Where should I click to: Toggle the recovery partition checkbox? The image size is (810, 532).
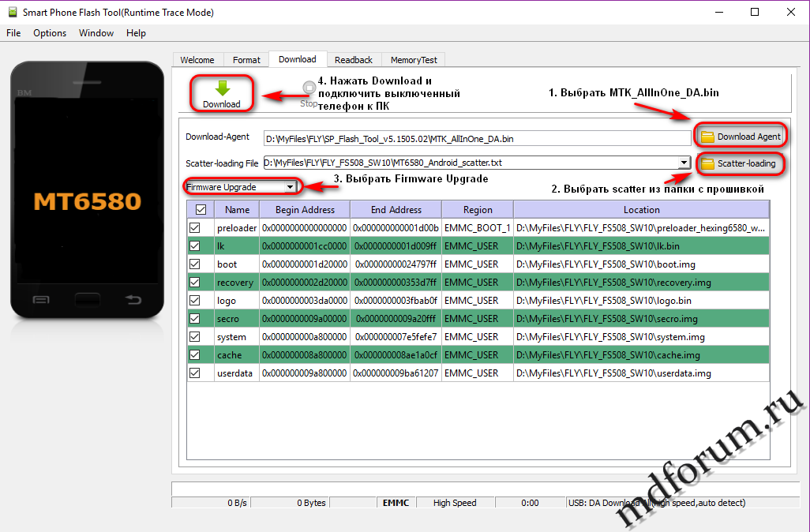tap(195, 283)
